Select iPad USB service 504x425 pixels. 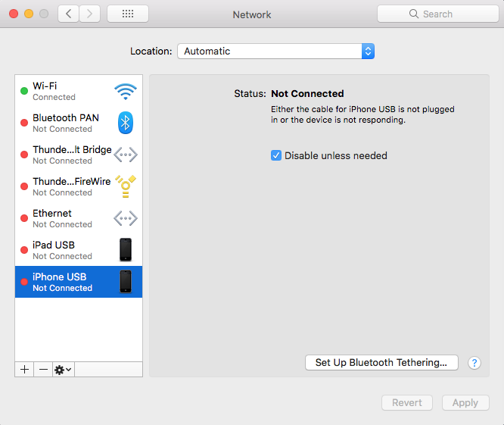coord(79,250)
